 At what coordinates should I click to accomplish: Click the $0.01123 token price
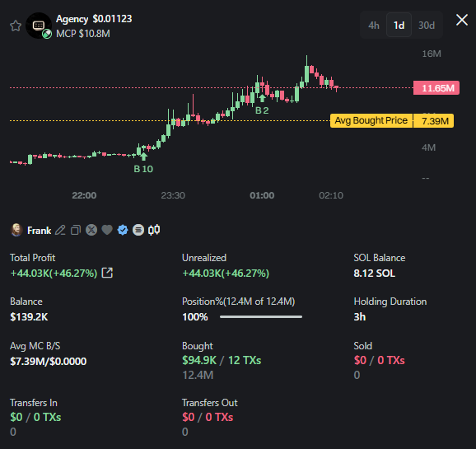(112, 19)
